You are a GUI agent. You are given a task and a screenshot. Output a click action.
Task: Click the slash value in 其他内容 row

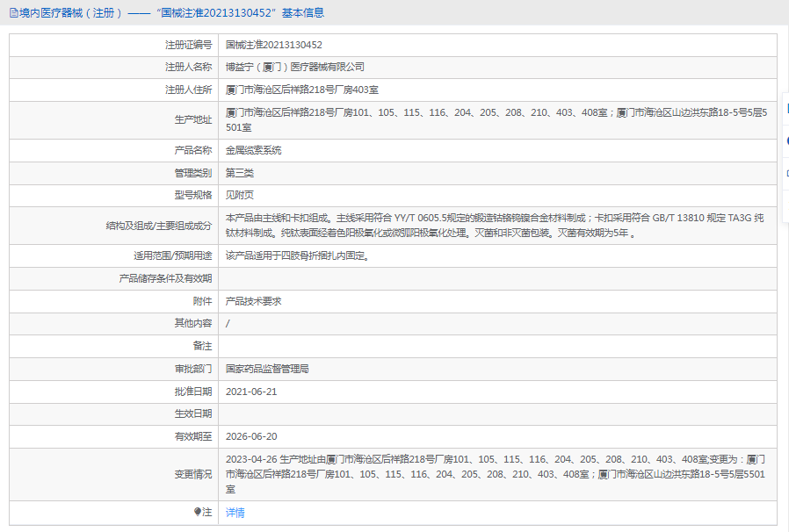228,323
